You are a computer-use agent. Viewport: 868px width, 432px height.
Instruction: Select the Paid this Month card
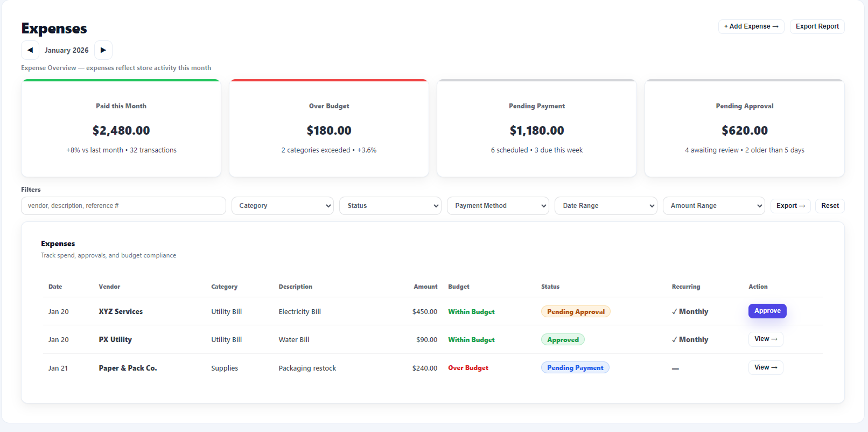pos(121,128)
